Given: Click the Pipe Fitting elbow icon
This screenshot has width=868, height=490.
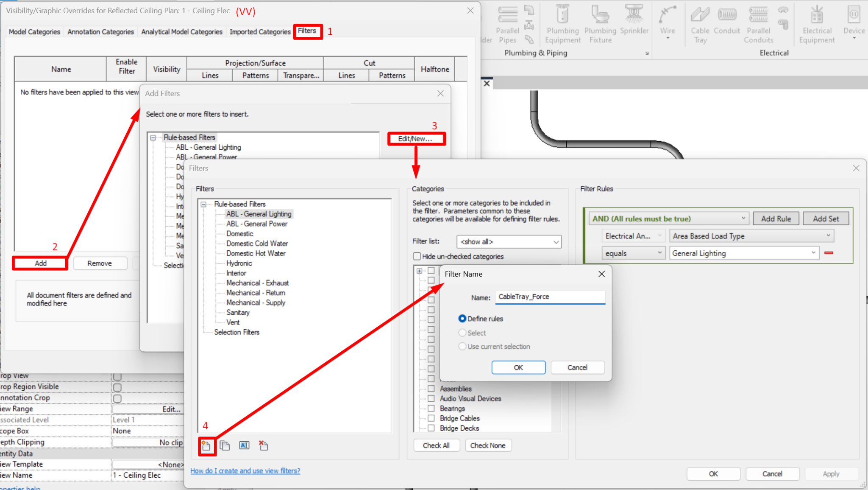Looking at the screenshot, I should [x=529, y=10].
